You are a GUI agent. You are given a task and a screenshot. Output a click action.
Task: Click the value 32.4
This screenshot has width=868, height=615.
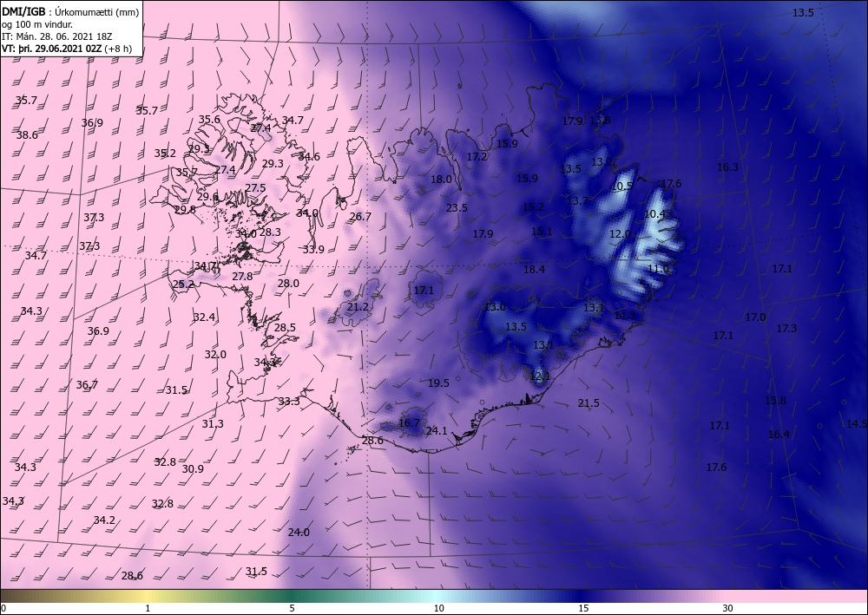tap(204, 317)
